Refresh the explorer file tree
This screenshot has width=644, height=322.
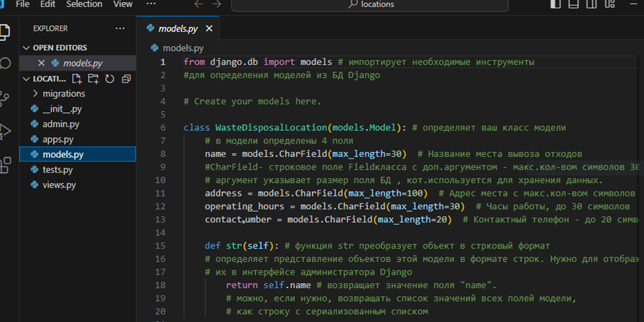point(110,79)
